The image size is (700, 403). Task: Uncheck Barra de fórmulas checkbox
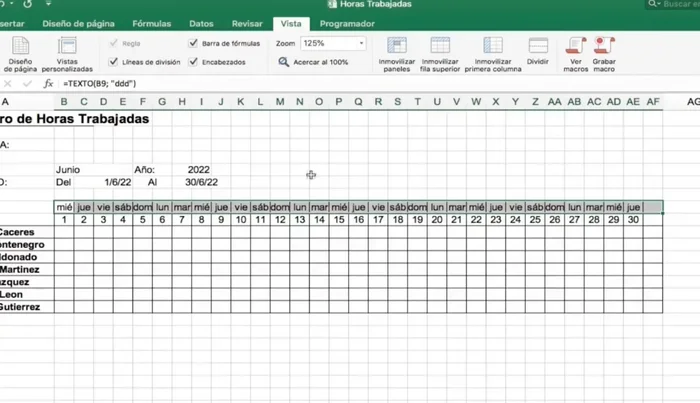[x=193, y=44]
